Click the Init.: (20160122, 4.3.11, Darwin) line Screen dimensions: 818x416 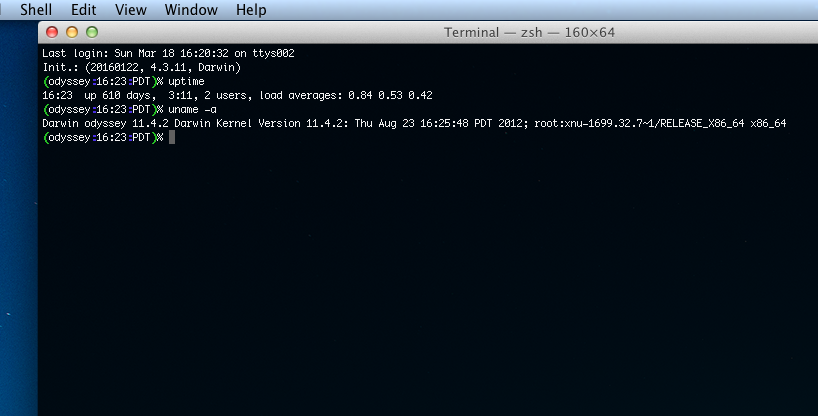click(x=141, y=67)
